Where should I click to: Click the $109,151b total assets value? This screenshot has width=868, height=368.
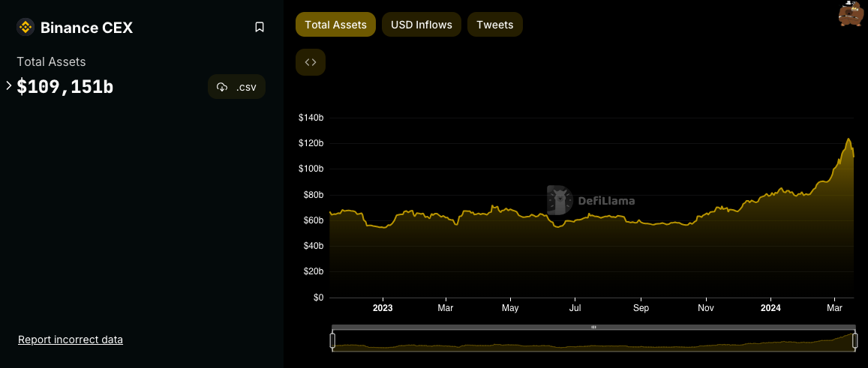point(65,87)
